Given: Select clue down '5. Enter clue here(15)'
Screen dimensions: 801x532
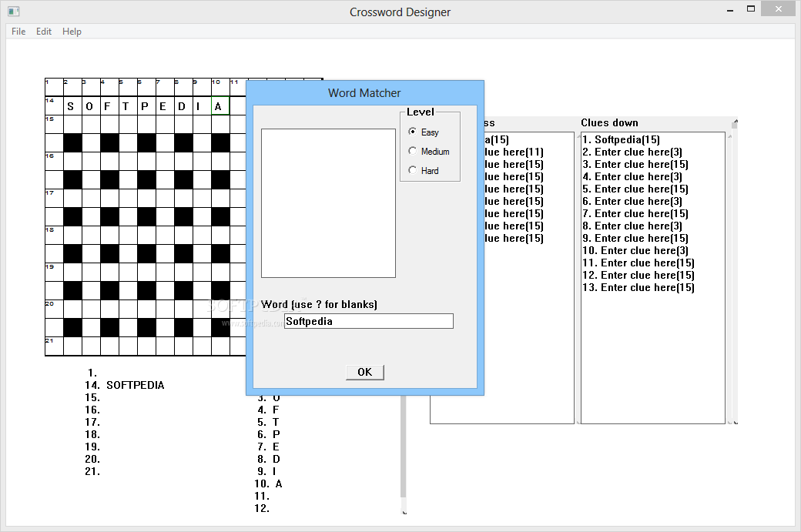Looking at the screenshot, I should [x=635, y=189].
